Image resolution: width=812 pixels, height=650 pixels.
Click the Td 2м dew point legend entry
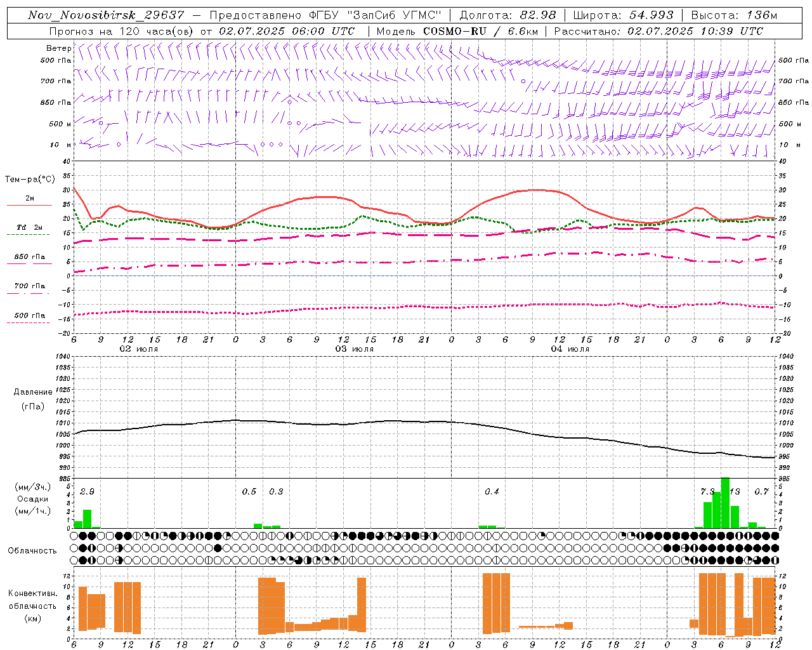click(x=30, y=227)
